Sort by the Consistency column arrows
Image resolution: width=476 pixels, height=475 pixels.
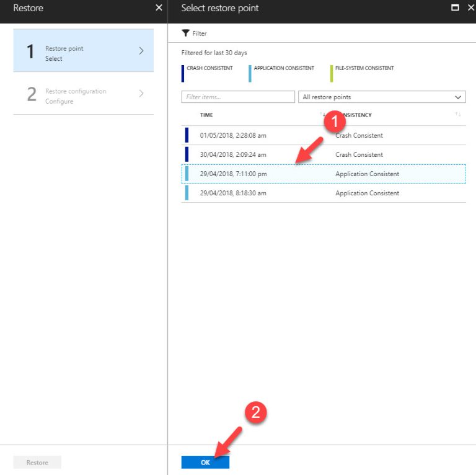click(458, 115)
